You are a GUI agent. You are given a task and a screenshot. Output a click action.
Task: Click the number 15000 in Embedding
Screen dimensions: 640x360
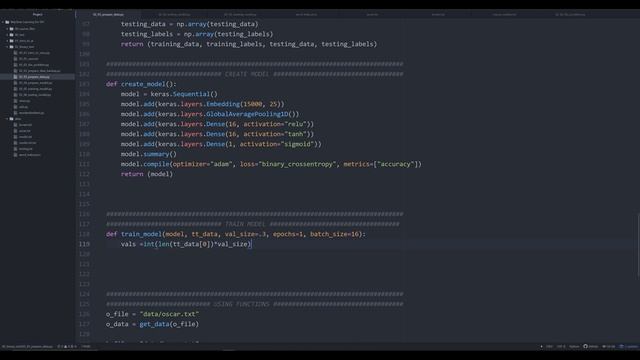click(x=253, y=104)
